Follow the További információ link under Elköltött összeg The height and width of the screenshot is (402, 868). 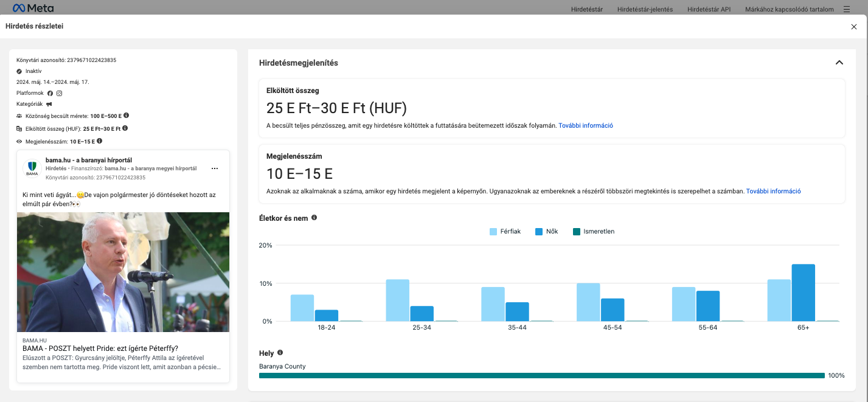coord(586,125)
